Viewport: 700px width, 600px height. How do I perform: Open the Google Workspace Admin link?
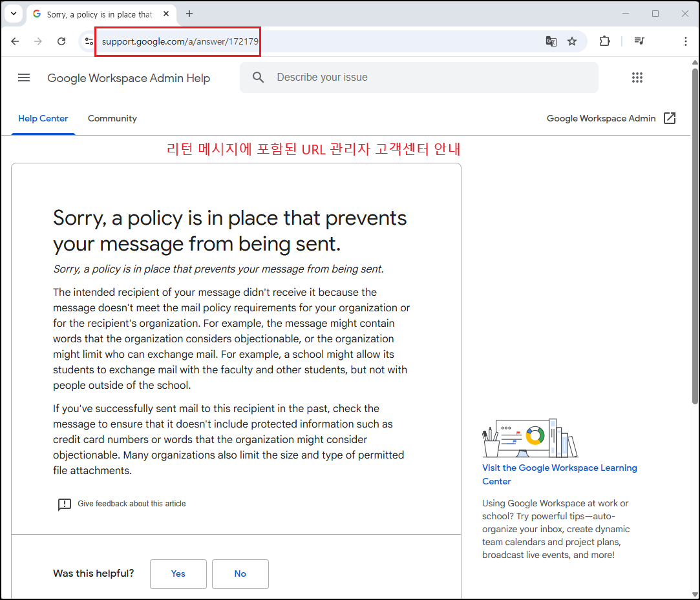601,118
